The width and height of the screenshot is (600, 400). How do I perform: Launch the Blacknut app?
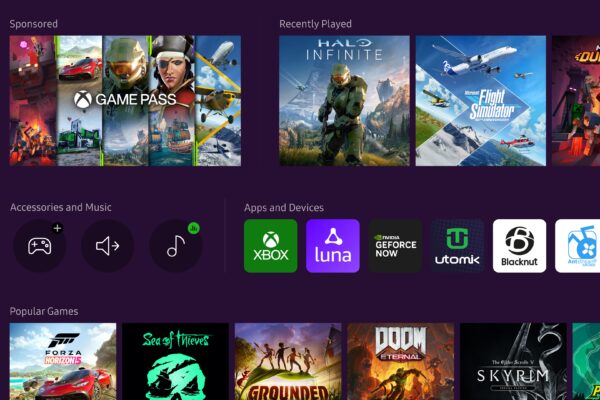[x=519, y=246]
